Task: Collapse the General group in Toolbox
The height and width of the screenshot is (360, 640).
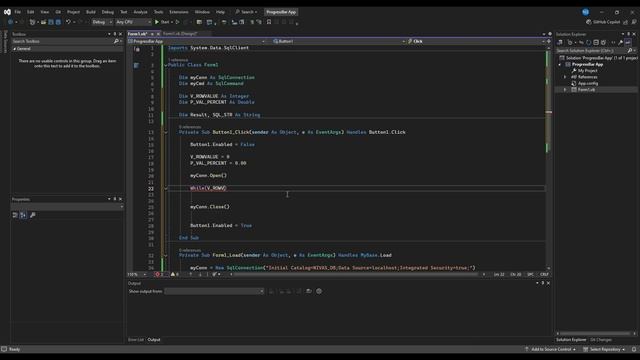Action: click(15, 49)
